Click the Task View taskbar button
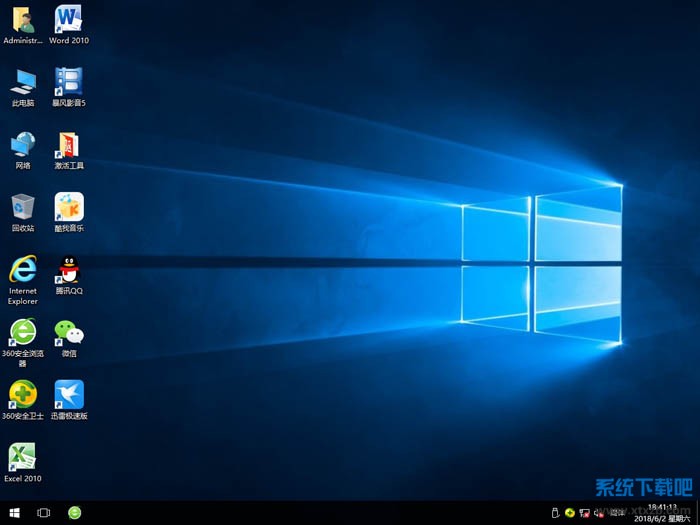 [x=44, y=513]
